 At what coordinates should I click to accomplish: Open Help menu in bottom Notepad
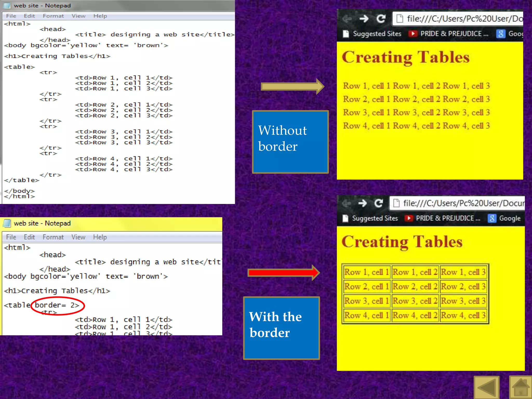pos(100,237)
